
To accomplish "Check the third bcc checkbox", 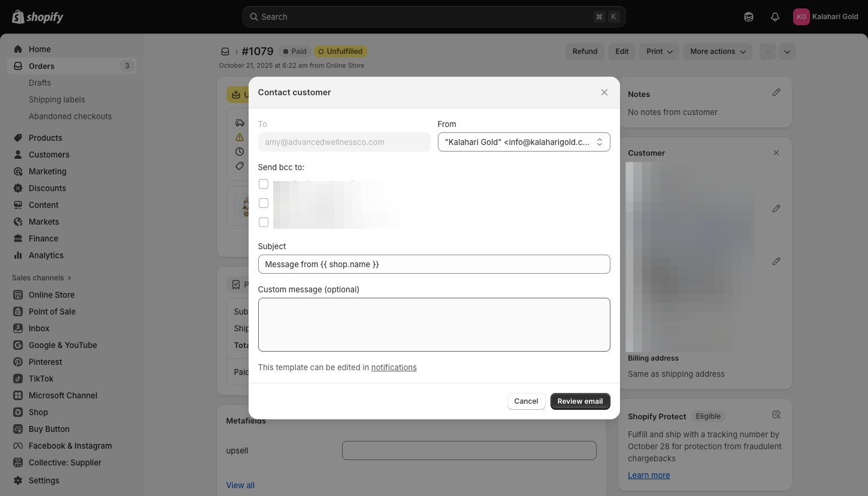I will (263, 222).
